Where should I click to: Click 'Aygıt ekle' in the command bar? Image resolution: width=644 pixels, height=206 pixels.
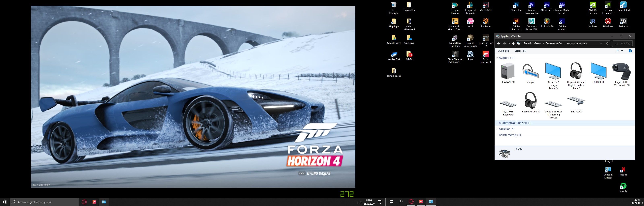[x=504, y=51]
